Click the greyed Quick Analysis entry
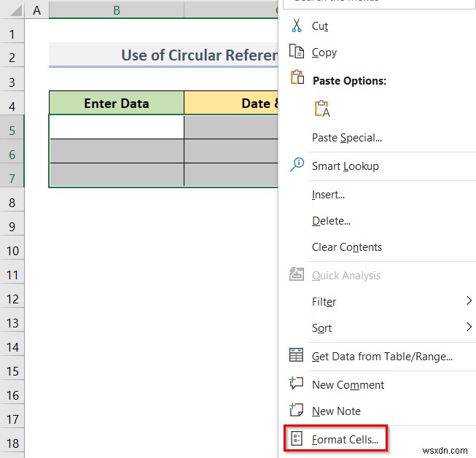476x458 pixels. click(346, 276)
